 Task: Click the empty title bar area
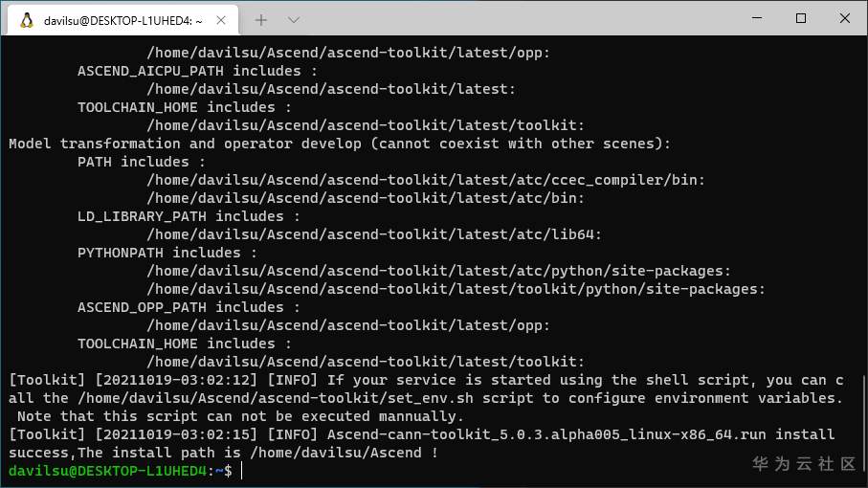(x=526, y=19)
